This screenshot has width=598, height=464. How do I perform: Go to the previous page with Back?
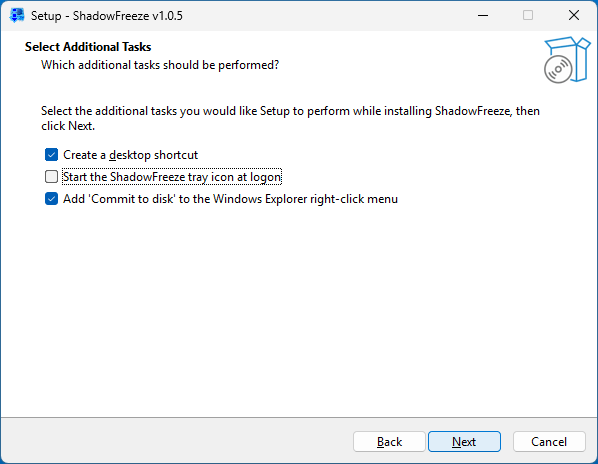pos(389,442)
